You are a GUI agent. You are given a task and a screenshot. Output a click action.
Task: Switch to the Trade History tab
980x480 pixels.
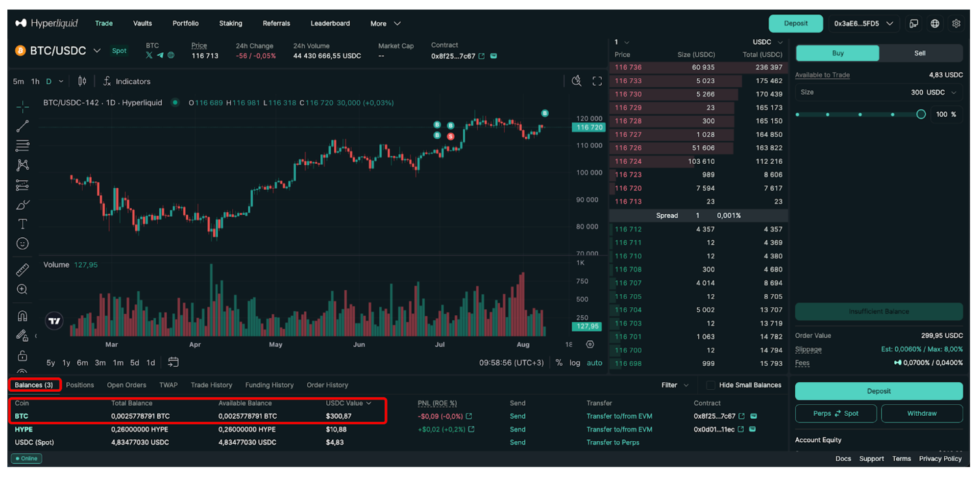(x=211, y=385)
